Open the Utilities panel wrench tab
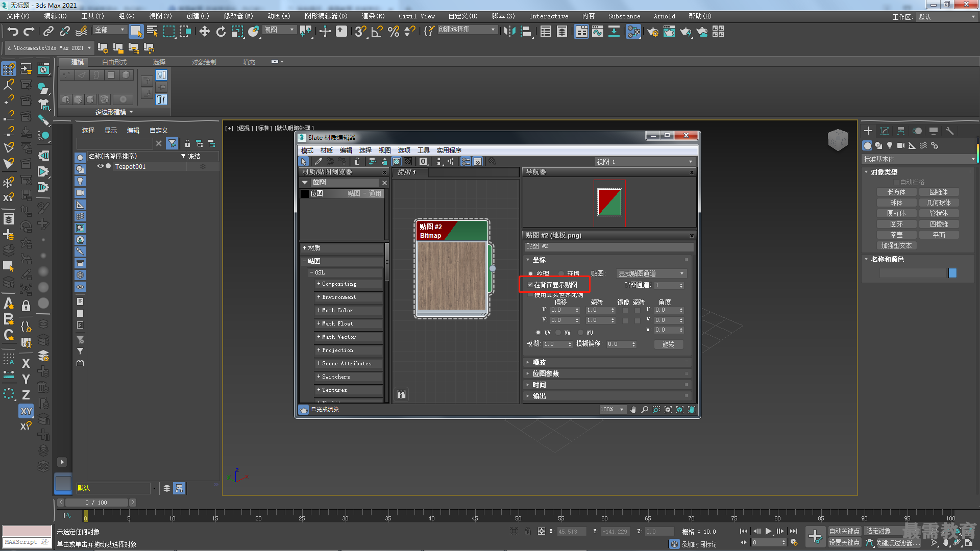The image size is (980, 551). coord(949,131)
